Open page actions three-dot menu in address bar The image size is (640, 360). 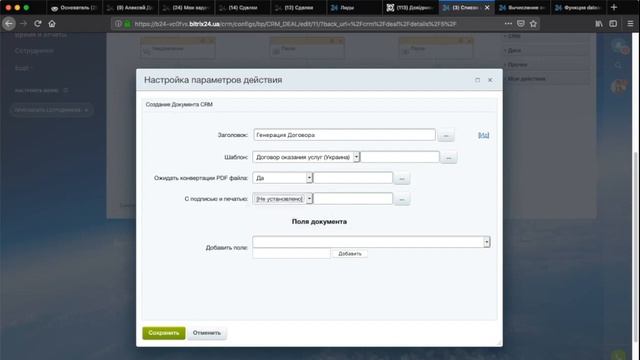pos(508,24)
